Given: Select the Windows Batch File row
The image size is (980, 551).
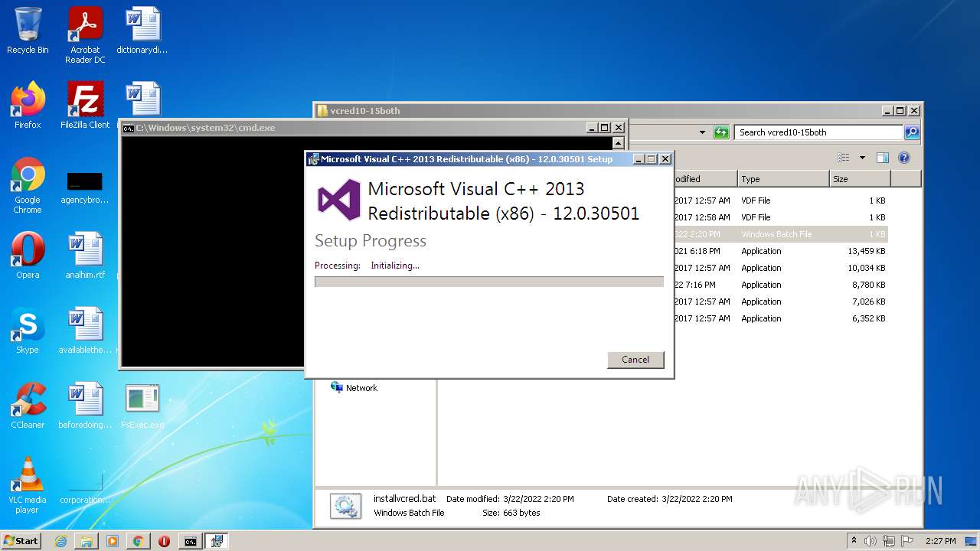Looking at the screenshot, I should [780, 234].
